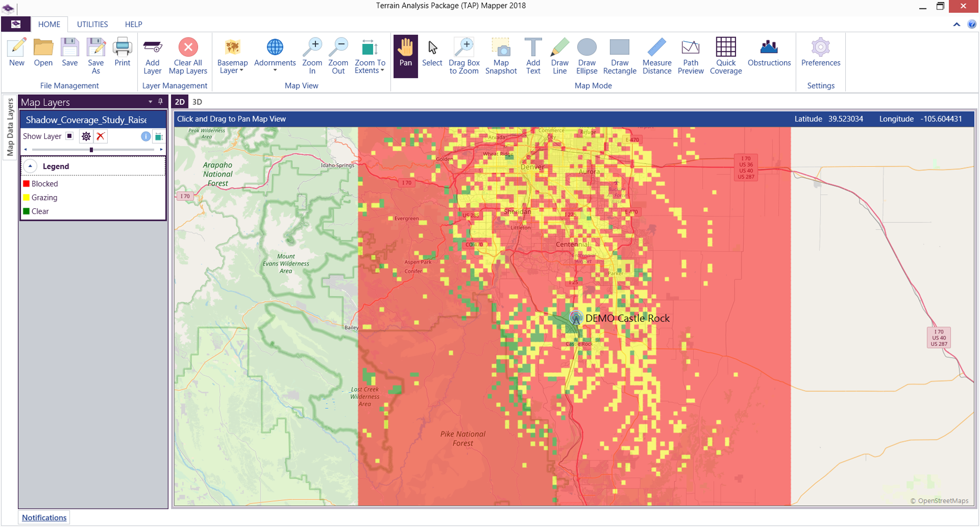Expand the Adornments dropdown
Screen dimensions: 980x527
(x=275, y=56)
